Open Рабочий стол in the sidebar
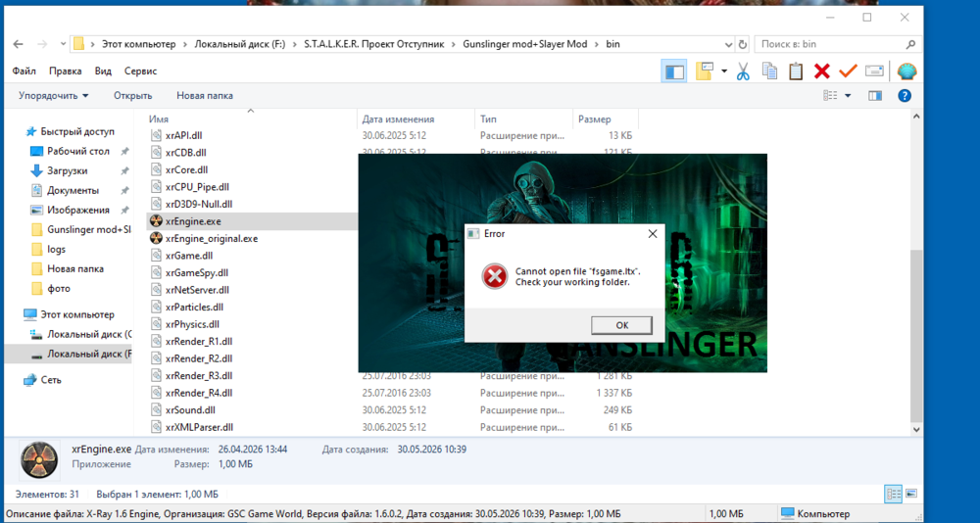Viewport: 980px width, 523px height. (x=78, y=151)
